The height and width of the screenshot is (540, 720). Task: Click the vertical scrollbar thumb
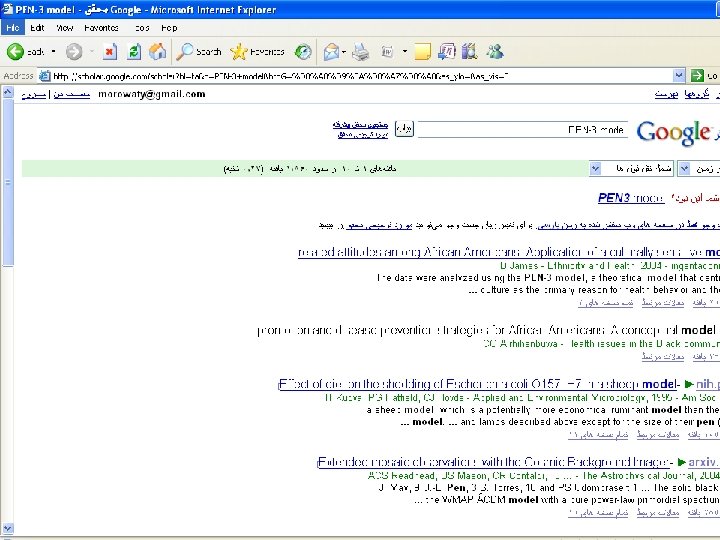[8, 182]
